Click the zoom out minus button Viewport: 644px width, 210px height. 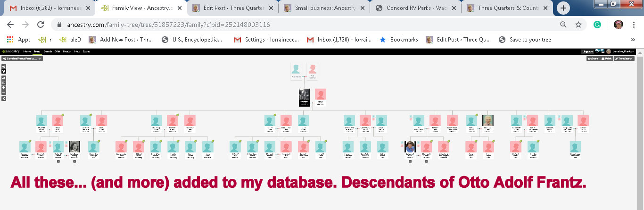[x=4, y=93]
